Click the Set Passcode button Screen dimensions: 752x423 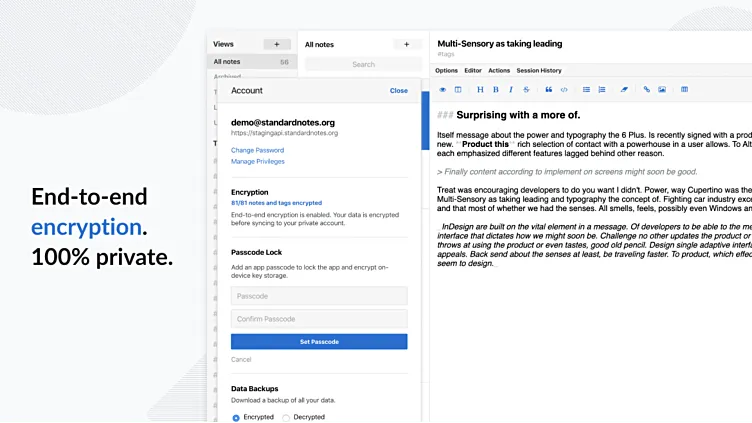coord(319,341)
